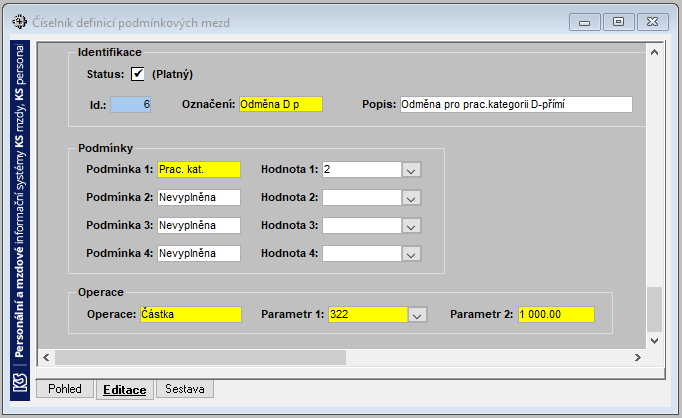Click the horizontal scrollbar thumb

(200, 358)
